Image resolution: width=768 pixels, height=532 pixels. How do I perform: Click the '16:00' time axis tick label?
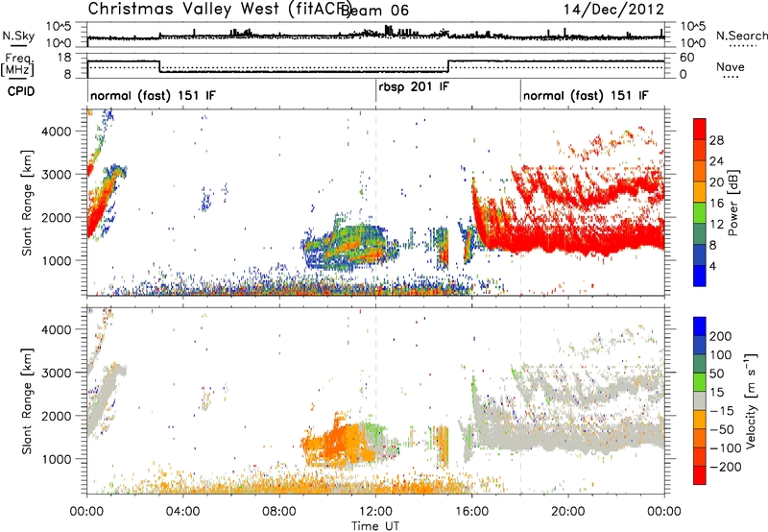point(472,512)
